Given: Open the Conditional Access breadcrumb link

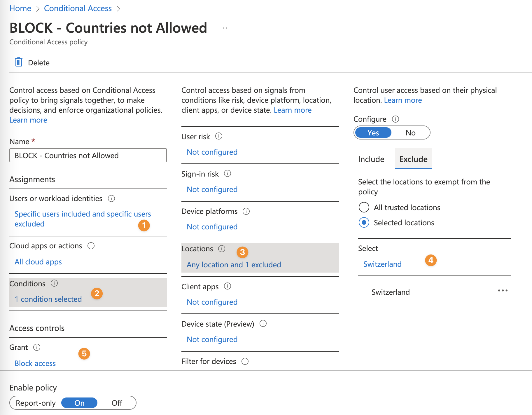Looking at the screenshot, I should tap(78, 8).
